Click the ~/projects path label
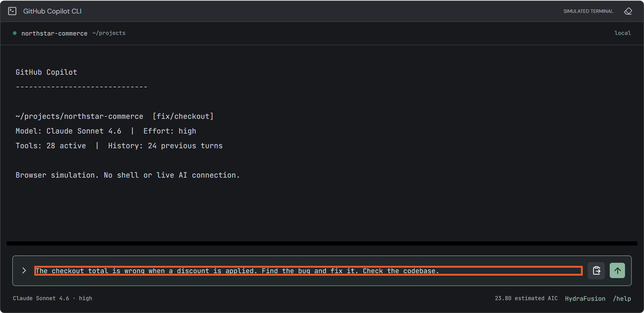The image size is (644, 313). (109, 33)
